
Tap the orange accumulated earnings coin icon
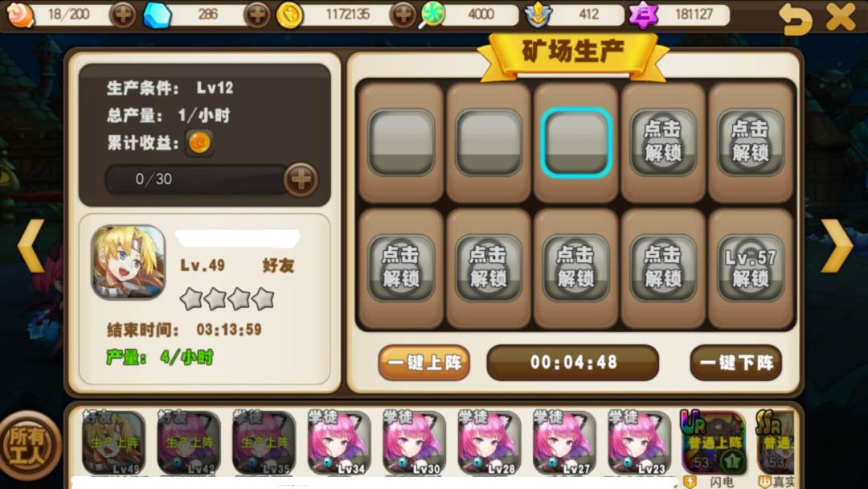199,143
